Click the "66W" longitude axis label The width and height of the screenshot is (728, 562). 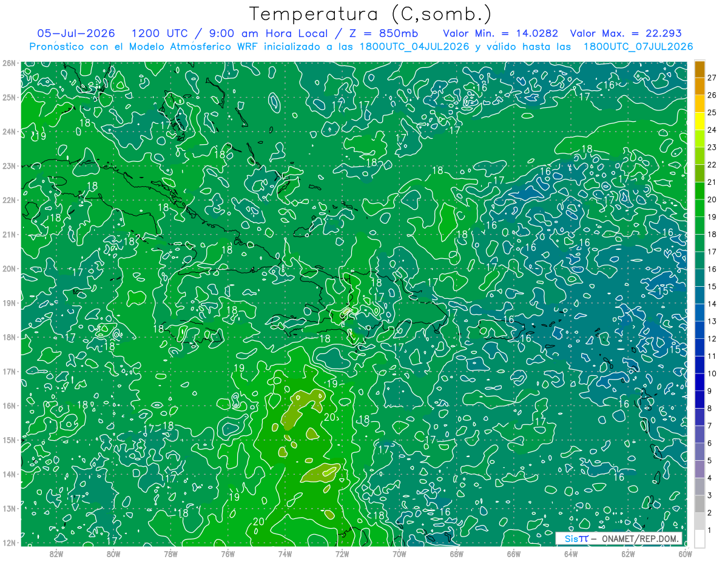click(513, 554)
